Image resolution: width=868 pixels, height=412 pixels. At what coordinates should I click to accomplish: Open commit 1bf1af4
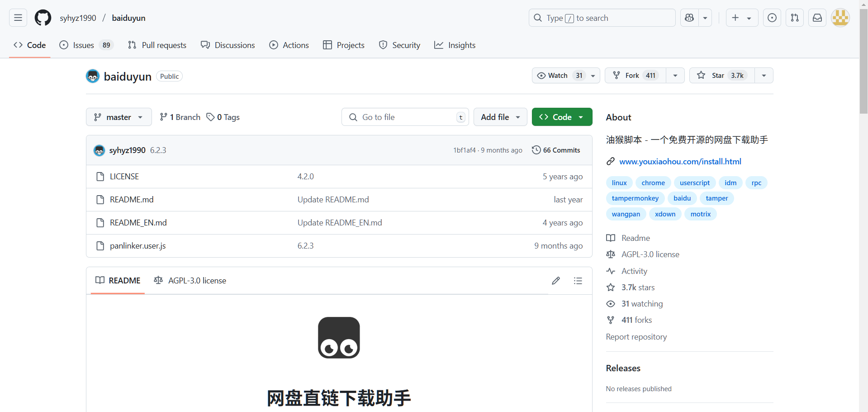click(x=465, y=150)
